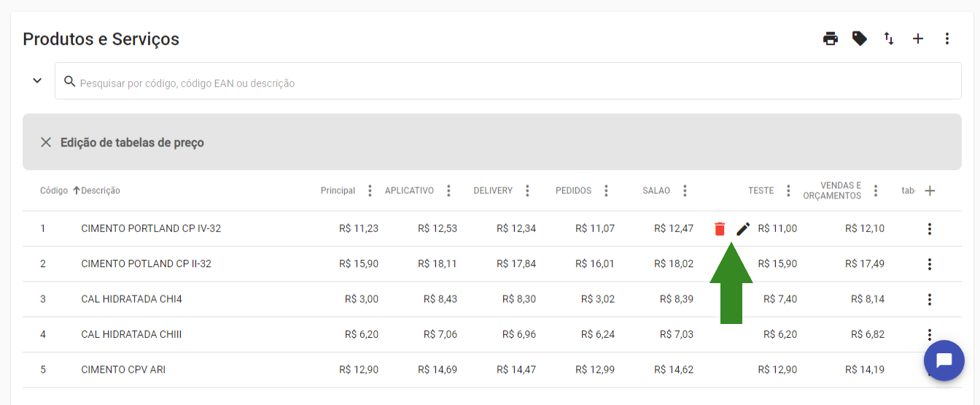Open the DELIVERY column options menu
Image resolution: width=980 pixels, height=405 pixels.
pyautogui.click(x=527, y=191)
